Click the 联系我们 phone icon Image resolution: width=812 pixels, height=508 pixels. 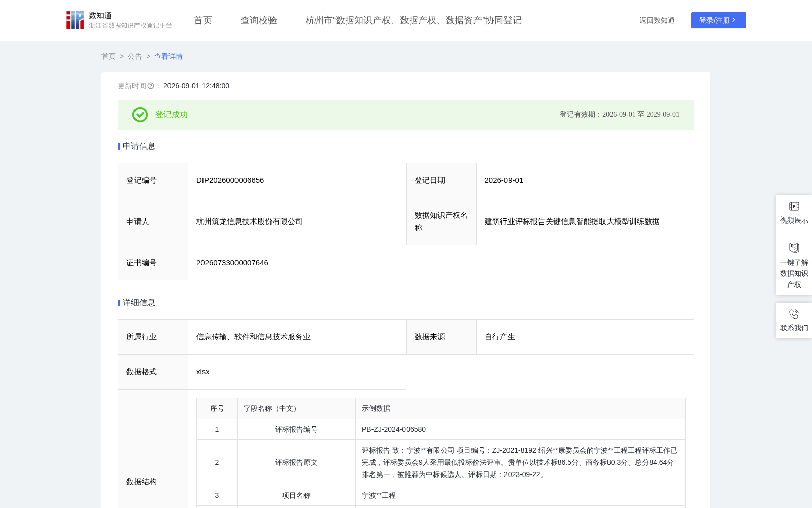[794, 314]
